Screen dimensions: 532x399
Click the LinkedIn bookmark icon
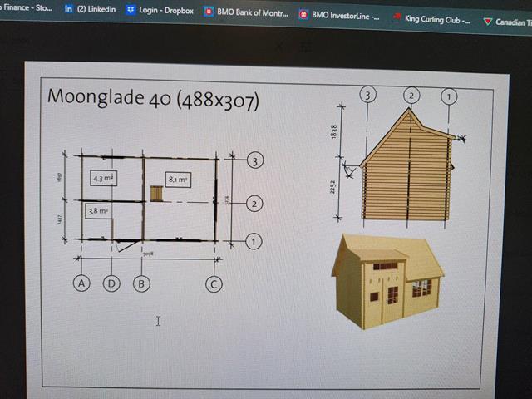point(69,8)
